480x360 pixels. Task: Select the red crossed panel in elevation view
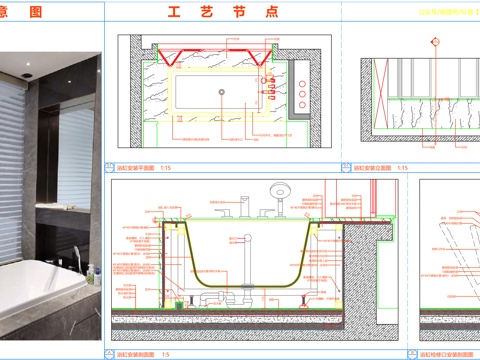(x=380, y=94)
